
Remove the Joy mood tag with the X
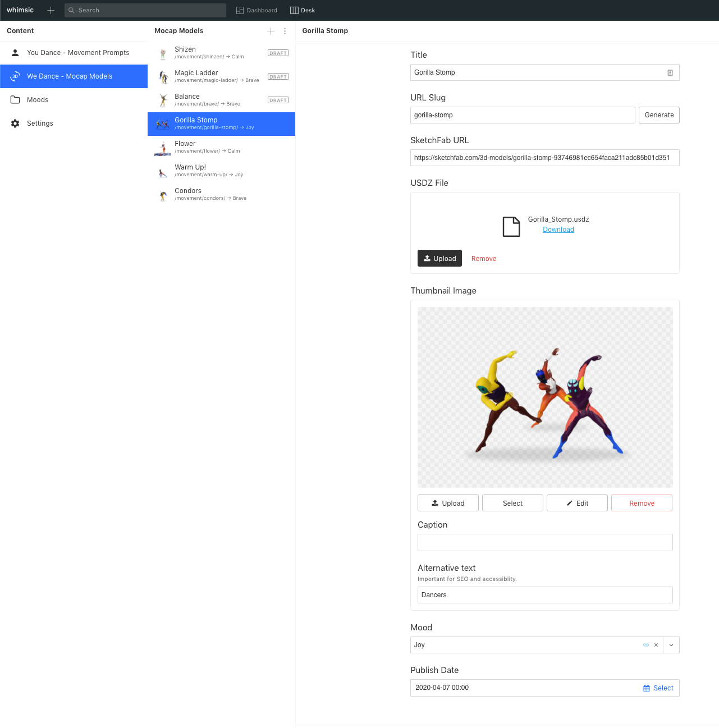(x=656, y=645)
